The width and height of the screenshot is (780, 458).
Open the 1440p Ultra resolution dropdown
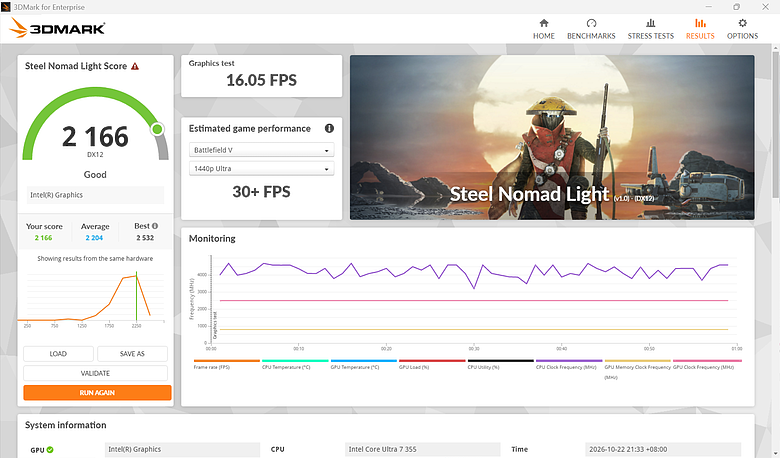click(261, 169)
